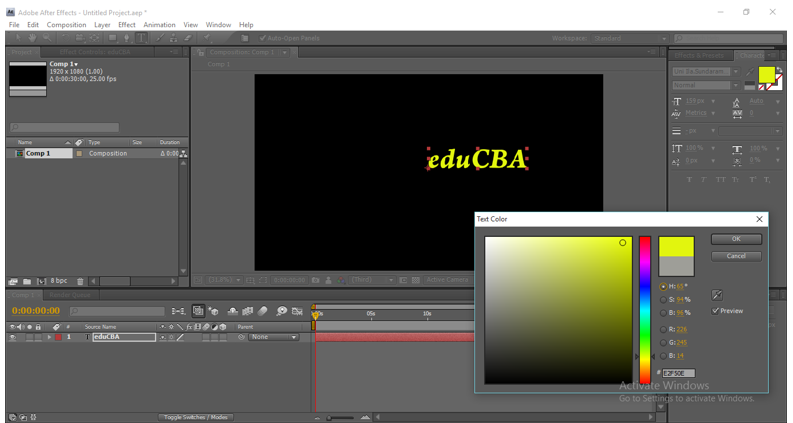Click the 8 bpc color depth label

[59, 281]
